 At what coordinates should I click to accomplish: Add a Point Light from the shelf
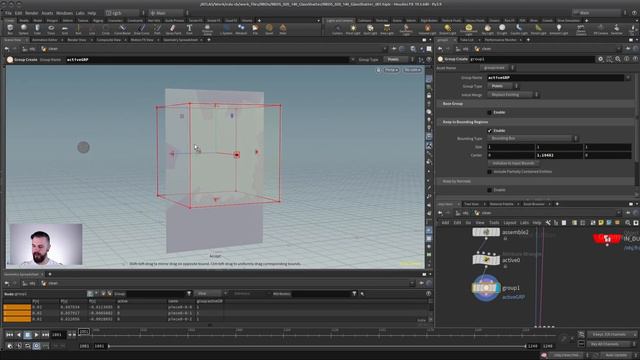tap(353, 29)
